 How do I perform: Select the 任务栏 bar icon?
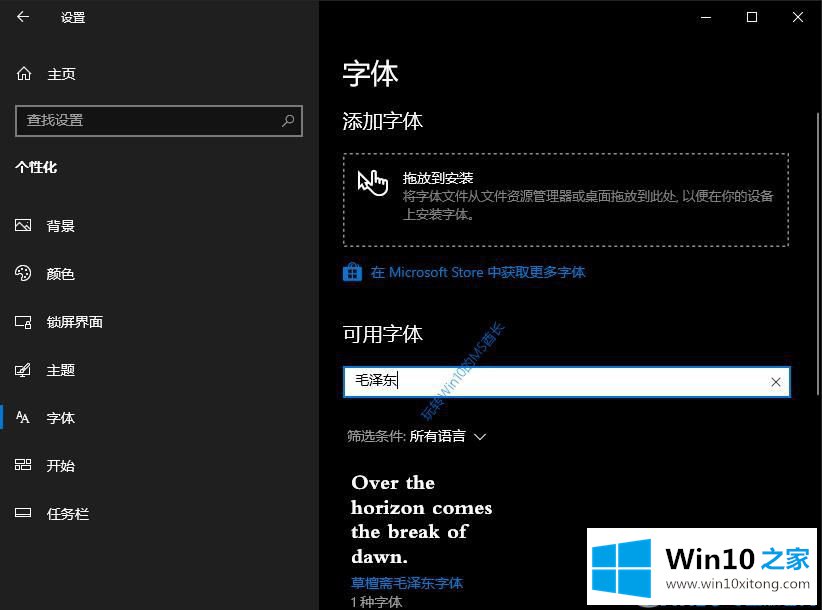tap(23, 513)
